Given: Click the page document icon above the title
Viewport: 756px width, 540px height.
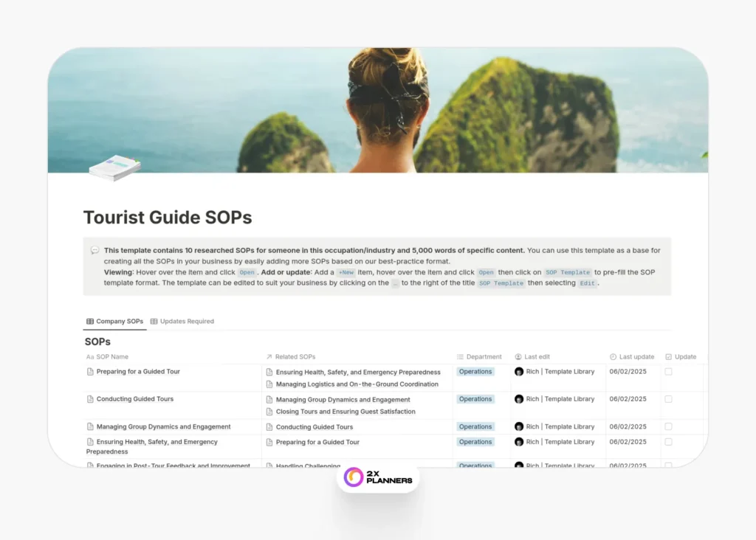Looking at the screenshot, I should pyautogui.click(x=114, y=168).
